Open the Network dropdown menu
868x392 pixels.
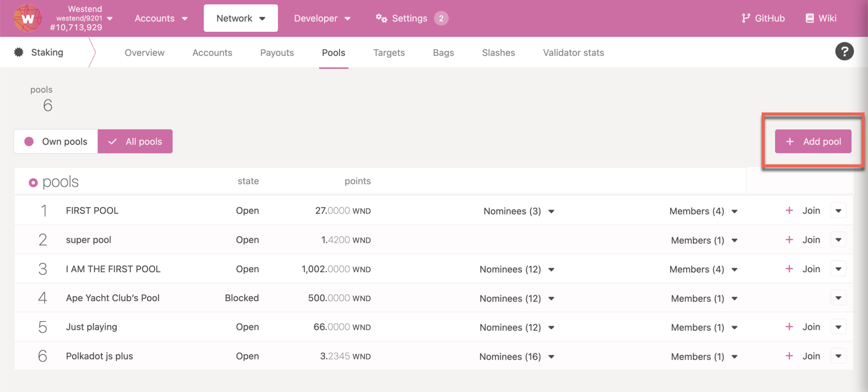pyautogui.click(x=240, y=18)
